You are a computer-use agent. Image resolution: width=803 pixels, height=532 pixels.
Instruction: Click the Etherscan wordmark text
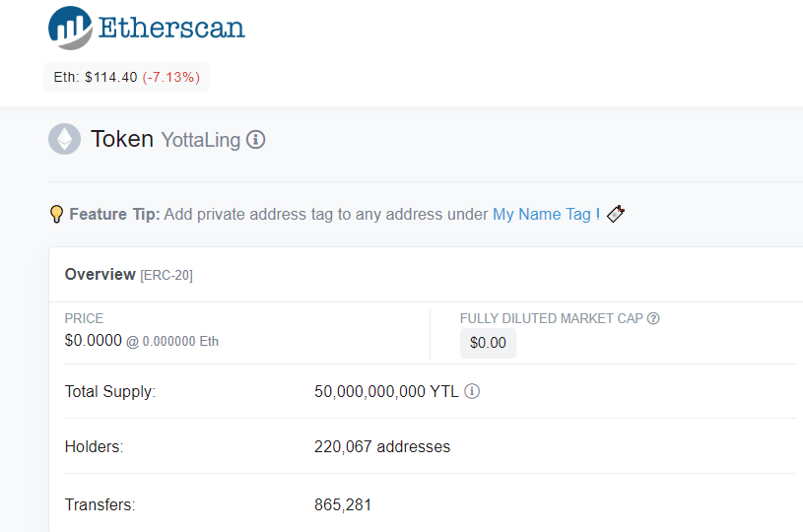(171, 27)
